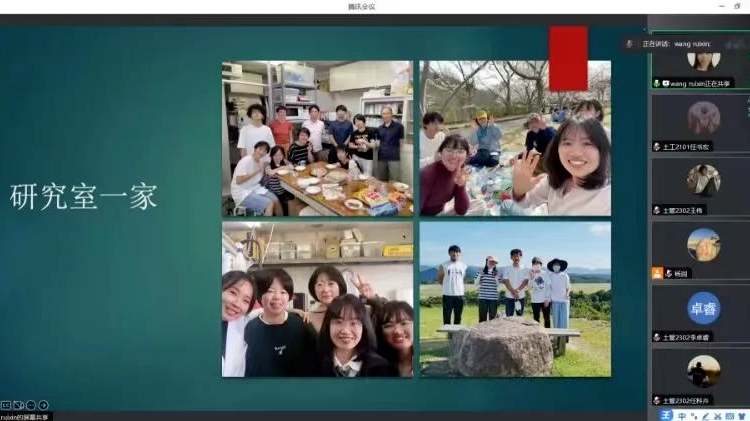Click the muted mic icon beside 土管2302王伟
This screenshot has height=421, width=750.
pyautogui.click(x=657, y=210)
